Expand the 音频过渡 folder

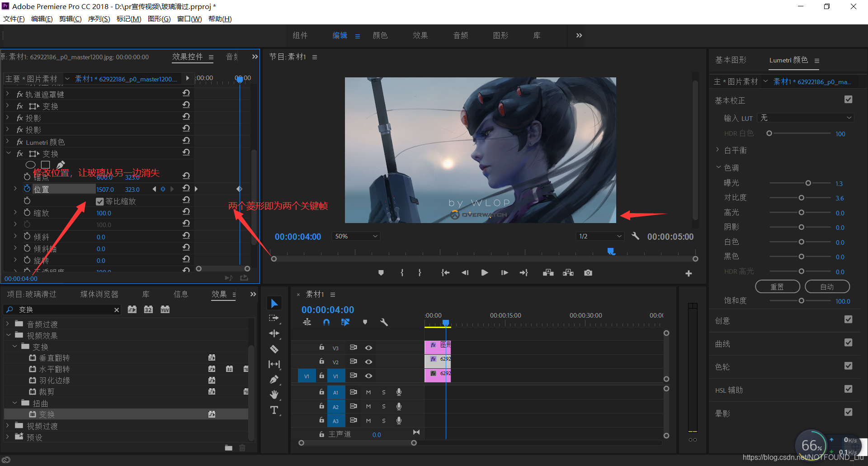pos(8,324)
